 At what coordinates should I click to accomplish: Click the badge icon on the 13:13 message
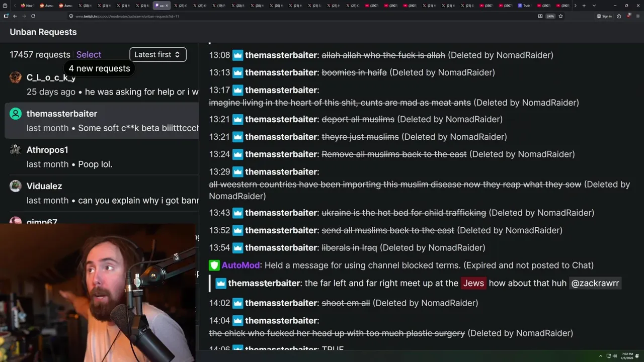pyautogui.click(x=237, y=72)
